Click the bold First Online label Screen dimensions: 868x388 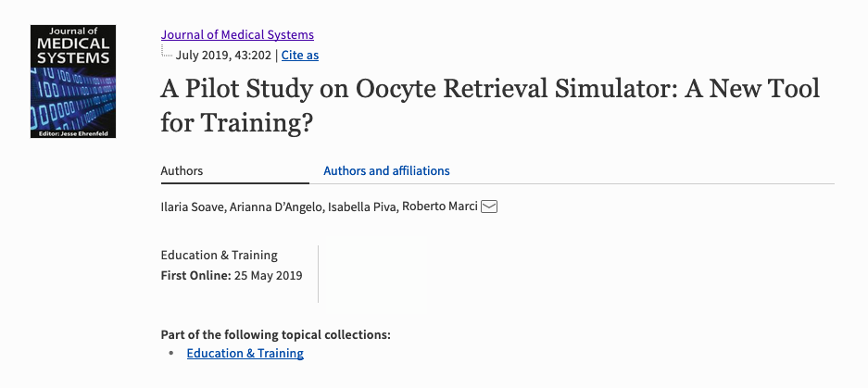coord(196,275)
